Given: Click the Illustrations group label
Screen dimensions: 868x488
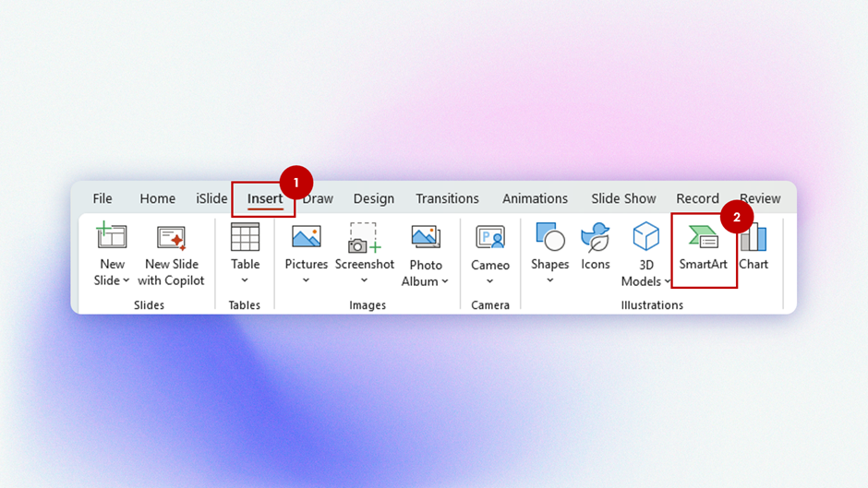Looking at the screenshot, I should [652, 304].
